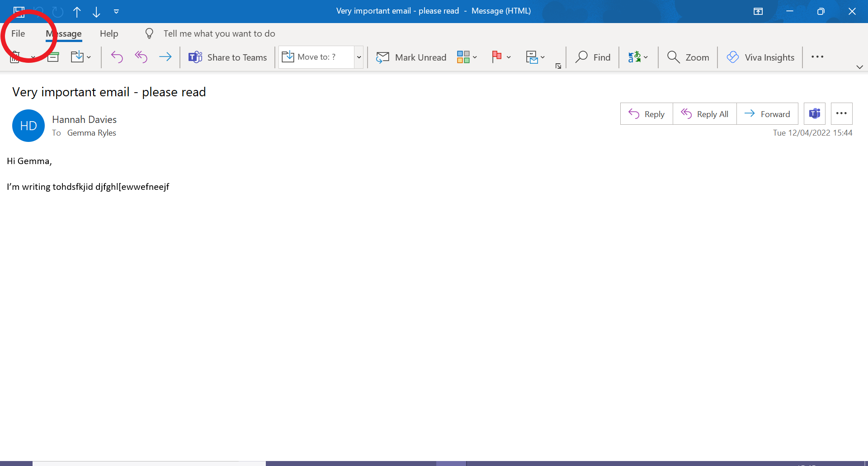Click the sender name Hannah Davies

click(85, 119)
